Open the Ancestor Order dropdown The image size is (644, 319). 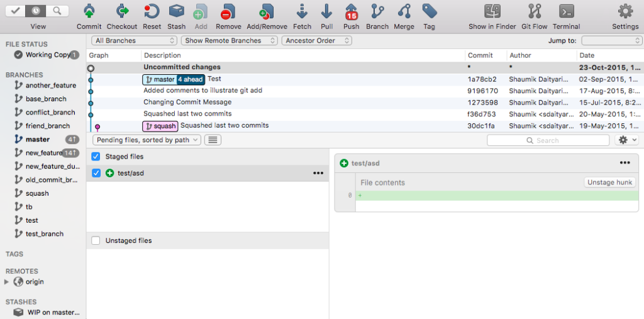tap(316, 40)
